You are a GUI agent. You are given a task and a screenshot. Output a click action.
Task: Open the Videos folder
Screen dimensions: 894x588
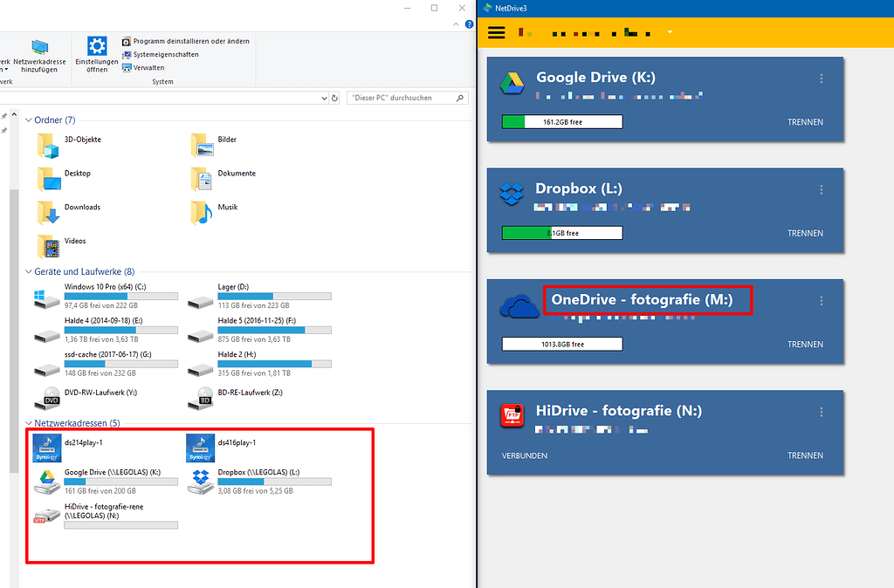62,247
